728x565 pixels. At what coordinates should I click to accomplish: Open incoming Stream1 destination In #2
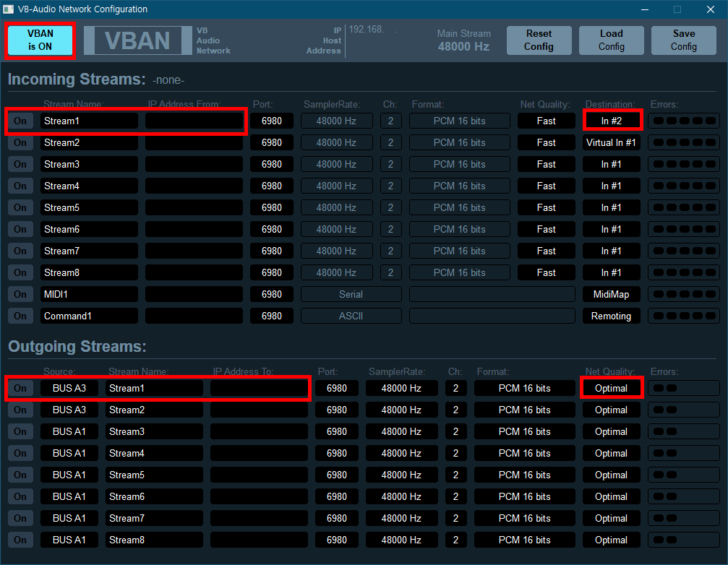tap(612, 121)
